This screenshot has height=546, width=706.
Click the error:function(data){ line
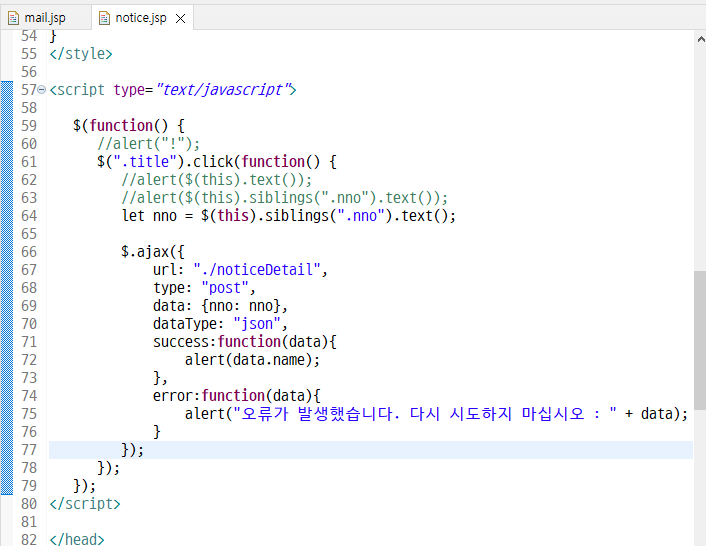[x=236, y=396]
